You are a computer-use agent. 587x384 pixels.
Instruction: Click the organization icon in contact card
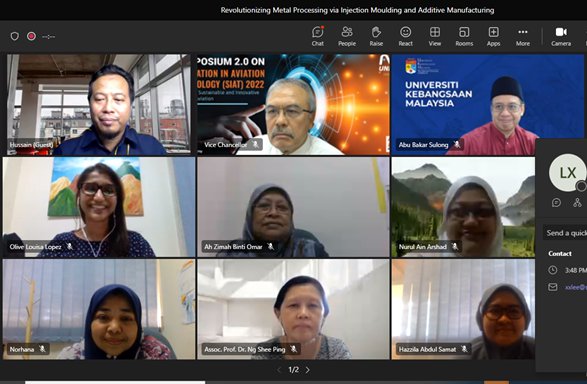pyautogui.click(x=577, y=202)
